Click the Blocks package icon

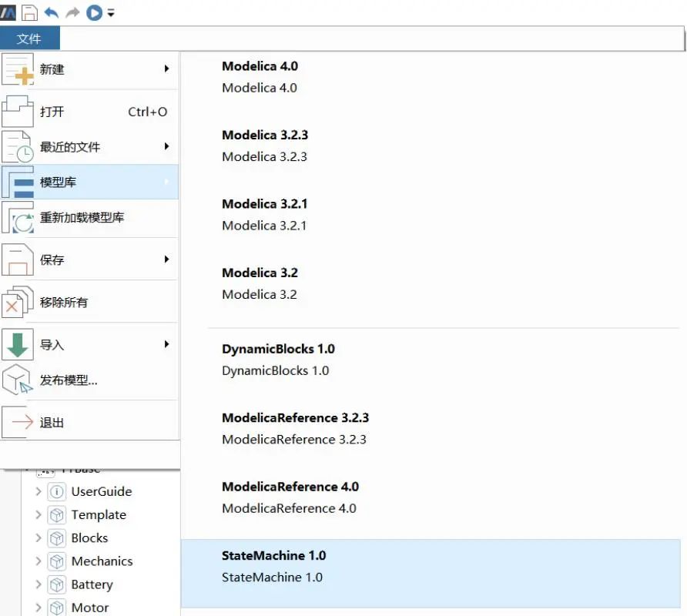(x=56, y=538)
